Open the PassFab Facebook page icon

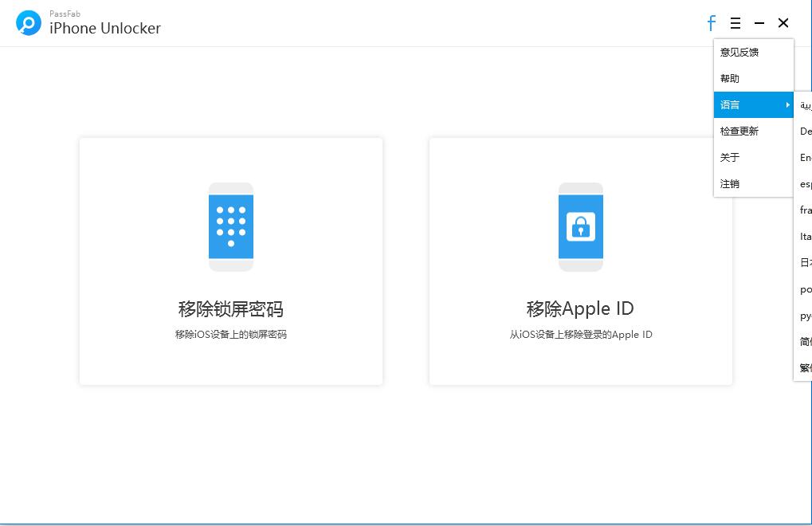712,23
